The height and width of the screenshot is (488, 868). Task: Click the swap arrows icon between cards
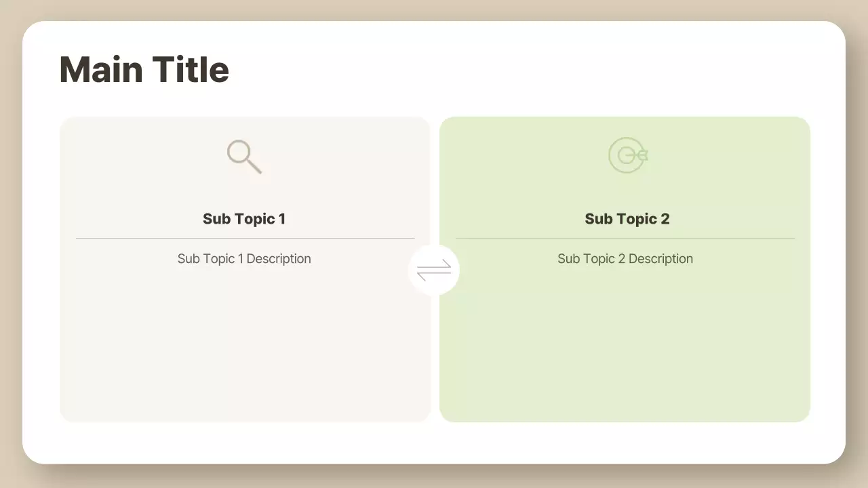point(434,270)
